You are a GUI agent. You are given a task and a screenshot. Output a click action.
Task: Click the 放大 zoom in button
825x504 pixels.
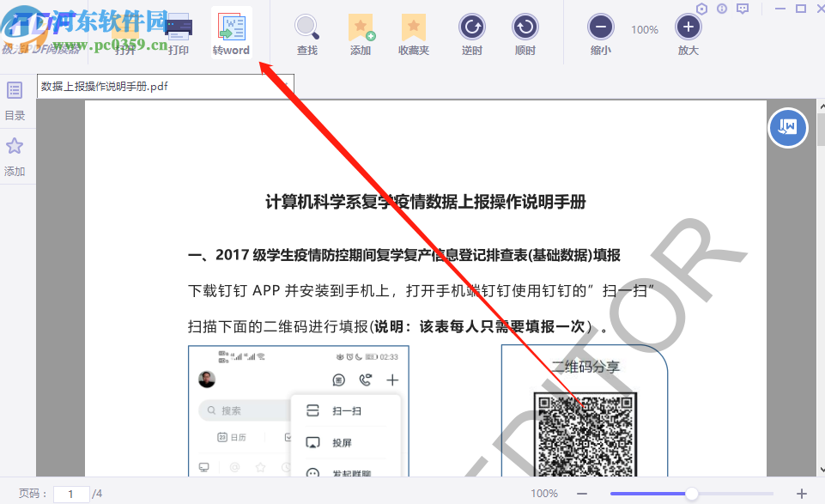coord(688,28)
